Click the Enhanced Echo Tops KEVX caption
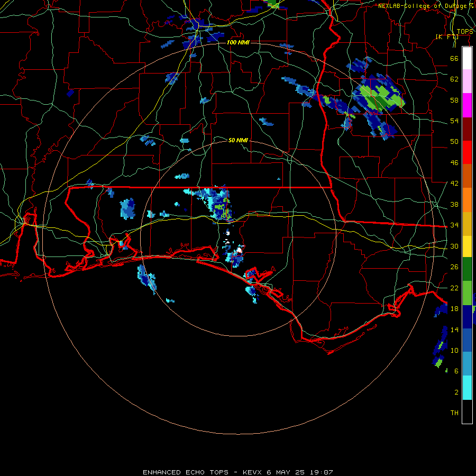Viewport: 476px width, 476px height. [x=238, y=472]
